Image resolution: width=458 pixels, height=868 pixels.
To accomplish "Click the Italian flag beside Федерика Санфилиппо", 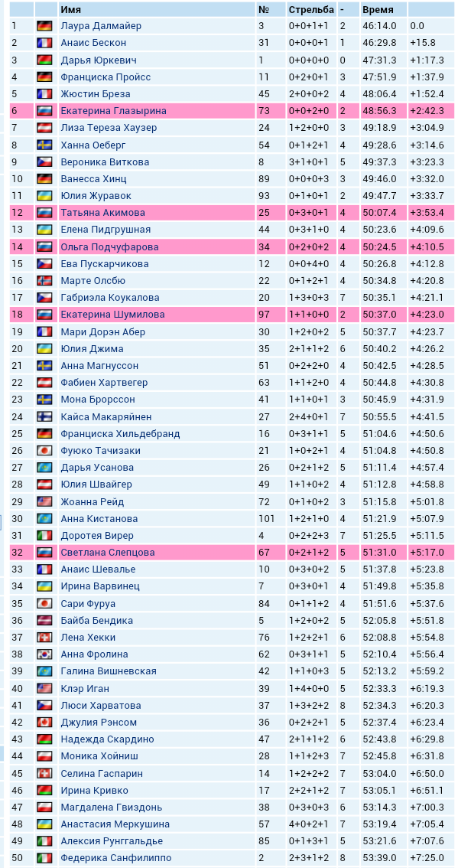I will 44,858.
